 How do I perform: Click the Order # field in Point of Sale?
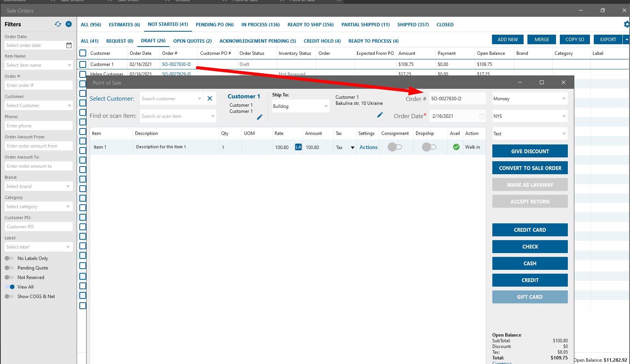(x=458, y=99)
